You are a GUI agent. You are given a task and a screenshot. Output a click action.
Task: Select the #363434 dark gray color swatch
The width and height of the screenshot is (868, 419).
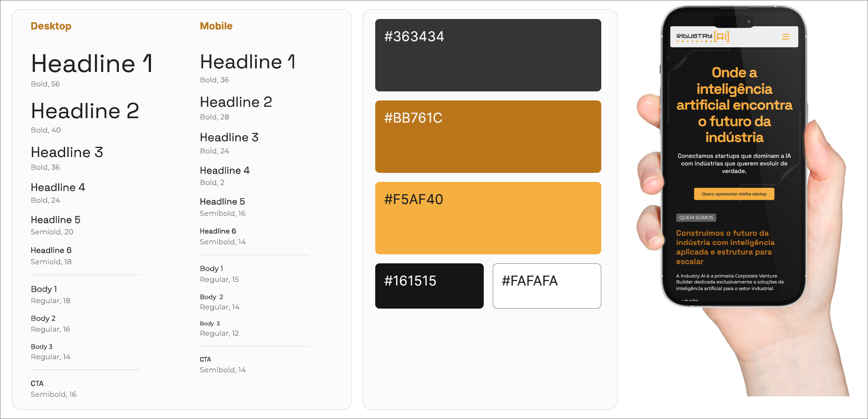(x=488, y=55)
